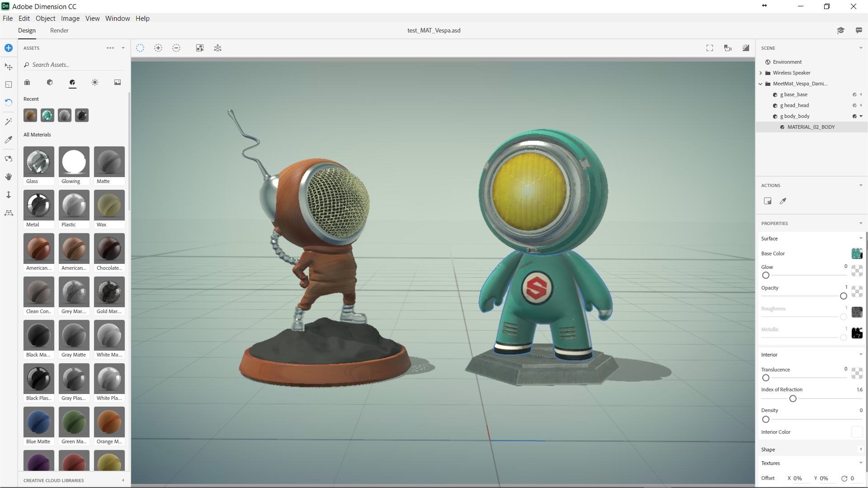Apply the Blue Matte material
The image size is (868, 488).
point(39,426)
